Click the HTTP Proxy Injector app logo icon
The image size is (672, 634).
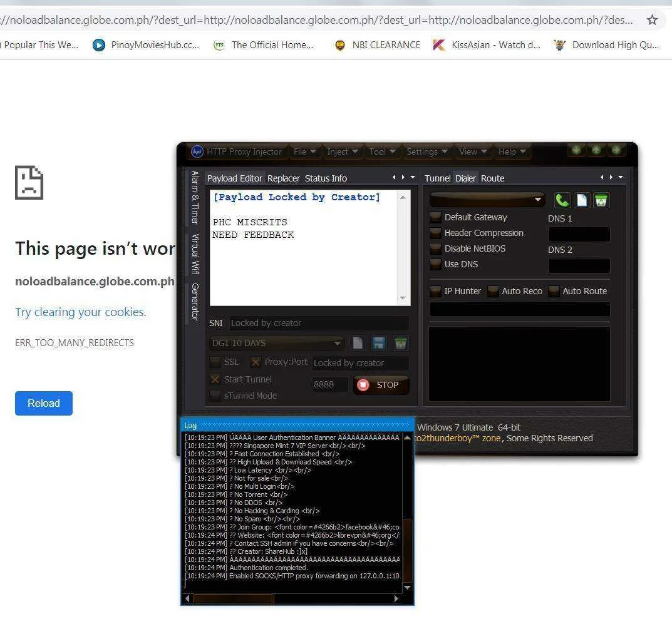[x=197, y=151]
